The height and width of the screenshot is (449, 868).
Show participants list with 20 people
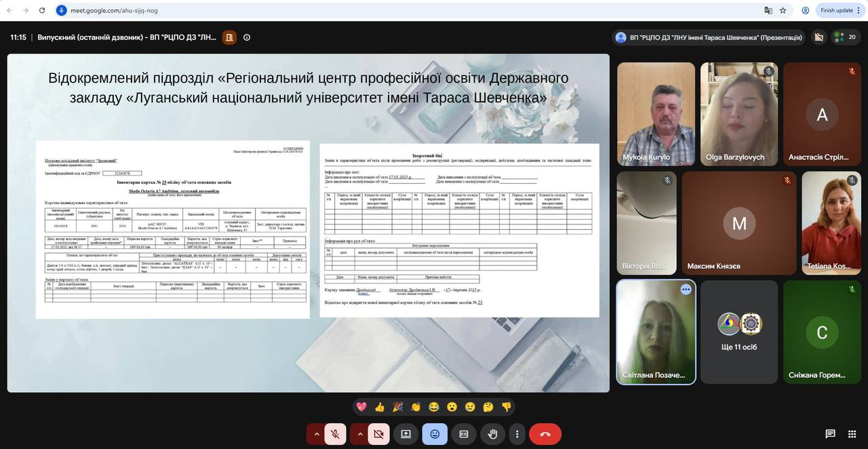click(x=846, y=37)
